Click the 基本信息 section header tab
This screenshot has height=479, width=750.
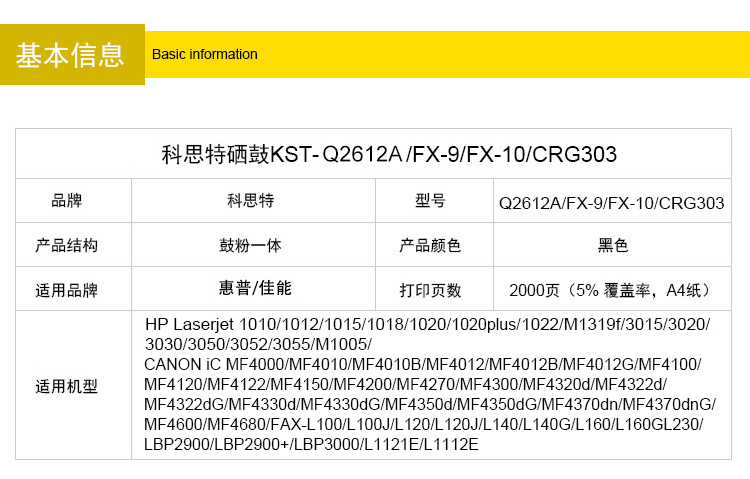click(71, 55)
